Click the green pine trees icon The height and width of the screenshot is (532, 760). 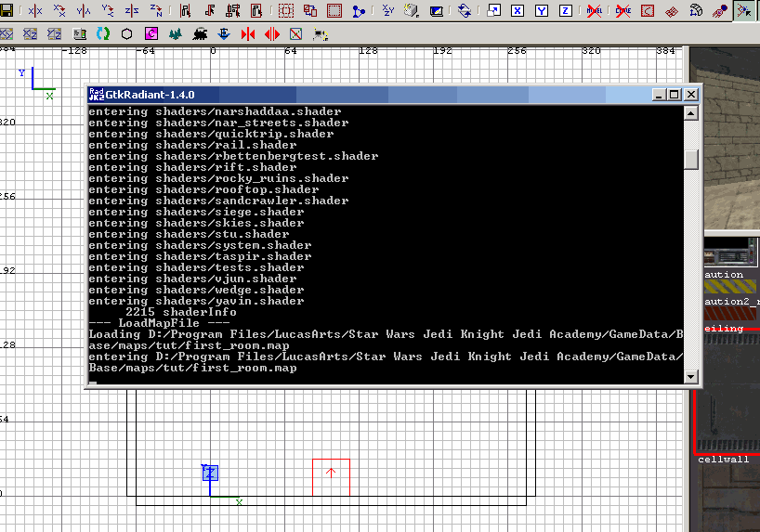click(x=176, y=33)
